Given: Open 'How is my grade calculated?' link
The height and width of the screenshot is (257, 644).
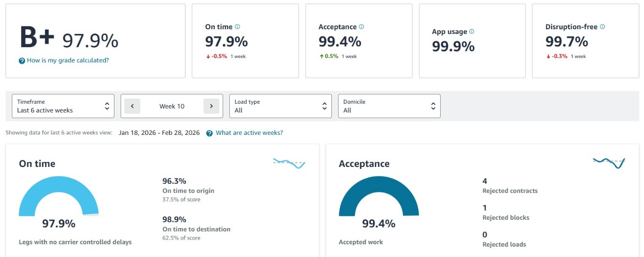Looking at the screenshot, I should (68, 60).
